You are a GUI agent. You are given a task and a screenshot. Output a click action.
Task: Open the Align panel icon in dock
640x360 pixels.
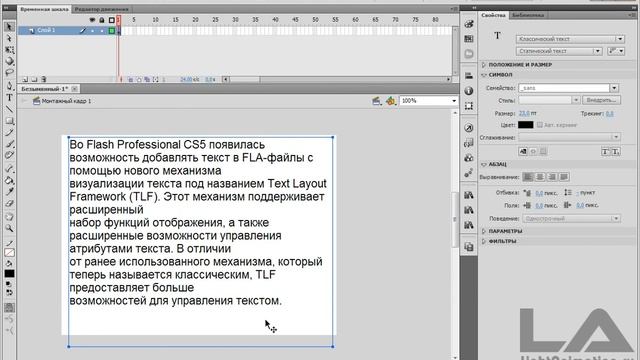469,76
